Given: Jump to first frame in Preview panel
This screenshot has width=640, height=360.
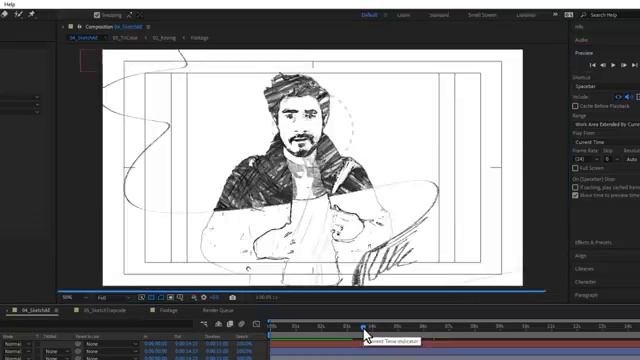Looking at the screenshot, I should point(593,65).
